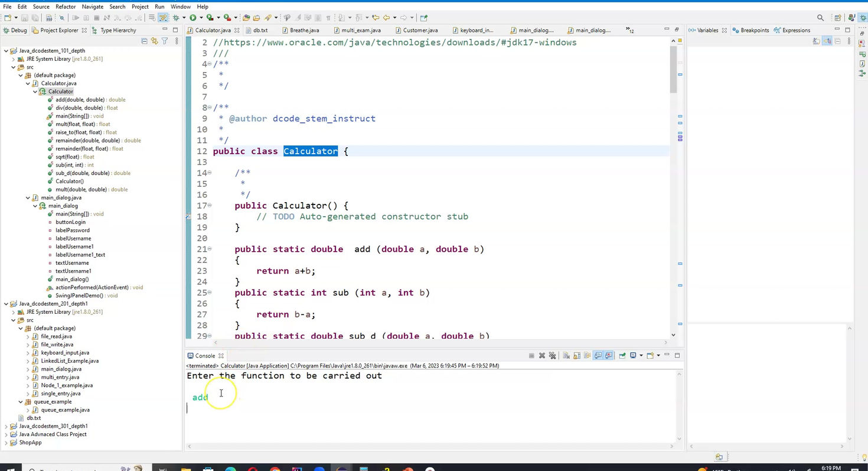Open the Source menu

(x=41, y=7)
